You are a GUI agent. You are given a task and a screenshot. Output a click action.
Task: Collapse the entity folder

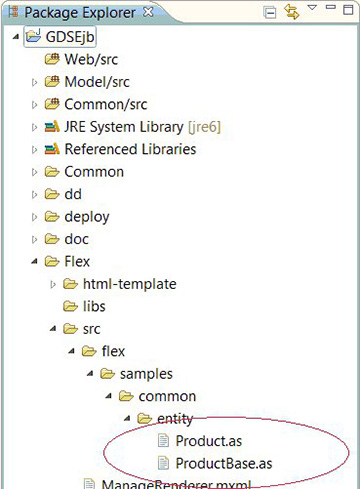pyautogui.click(x=127, y=419)
